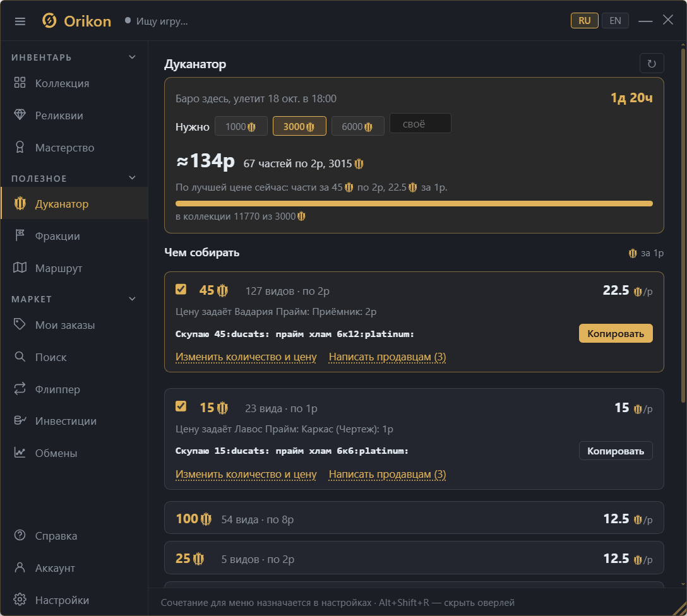Open the Обмены chart page

[x=74, y=453]
